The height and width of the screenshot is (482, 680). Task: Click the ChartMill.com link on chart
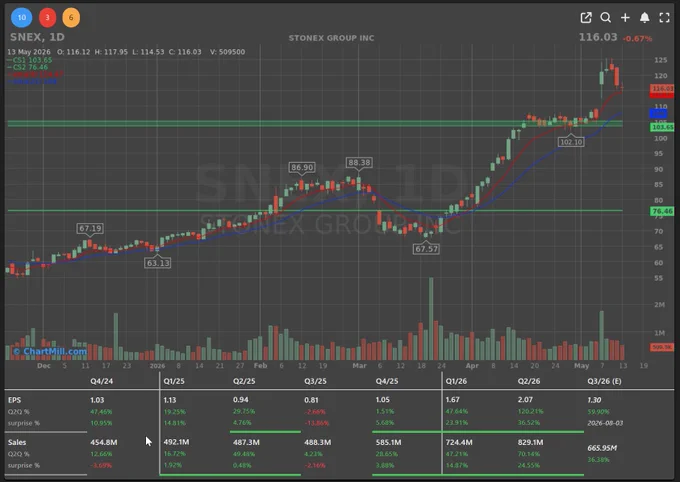point(50,351)
